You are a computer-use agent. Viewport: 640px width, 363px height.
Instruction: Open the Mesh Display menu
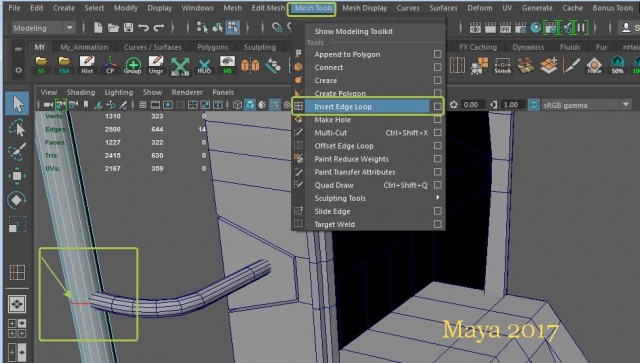364,8
